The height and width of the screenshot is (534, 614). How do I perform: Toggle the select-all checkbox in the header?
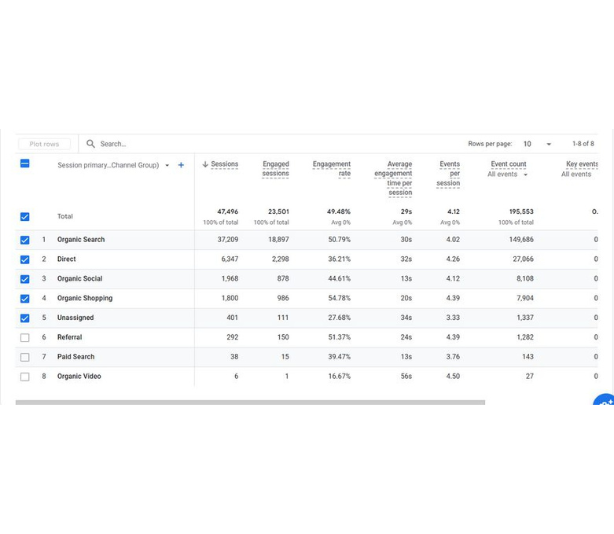(x=25, y=164)
